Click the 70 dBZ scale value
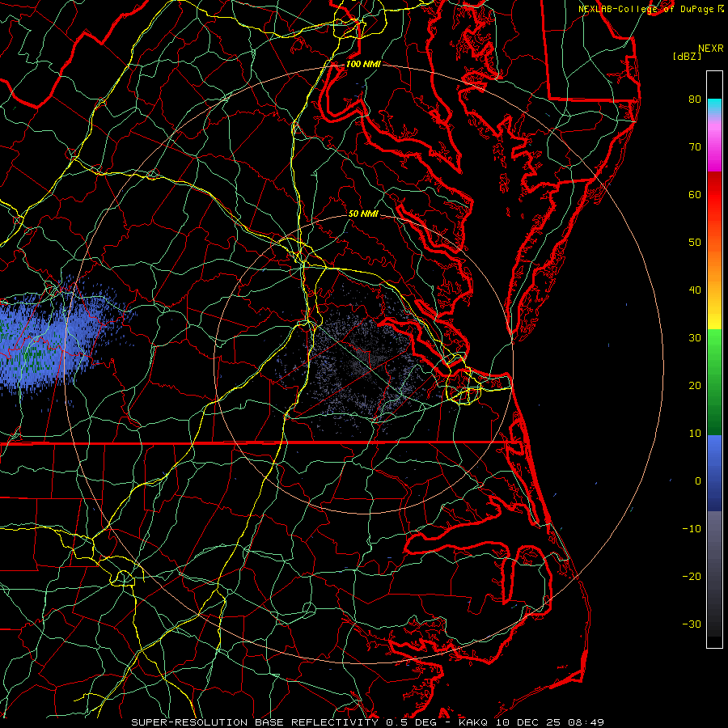 [695, 146]
